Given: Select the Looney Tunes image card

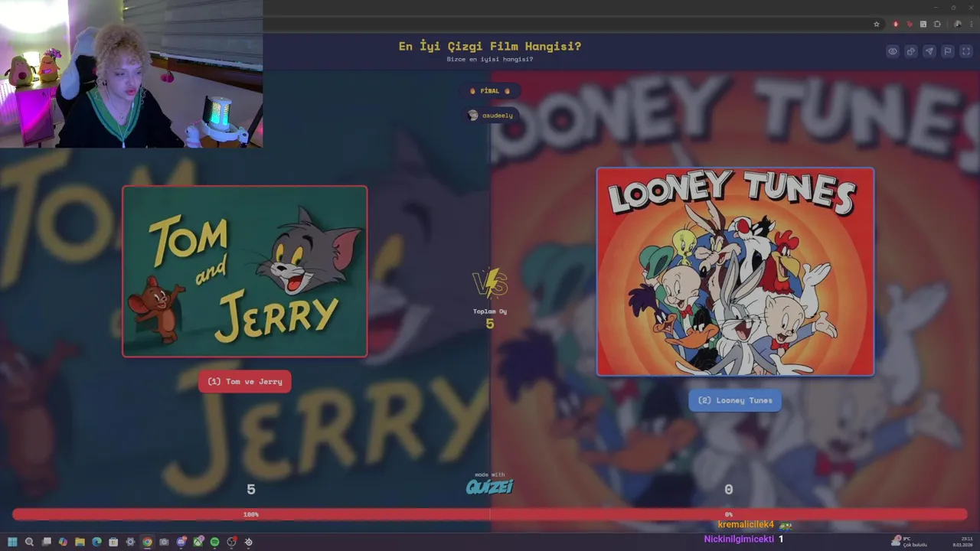Looking at the screenshot, I should point(735,272).
